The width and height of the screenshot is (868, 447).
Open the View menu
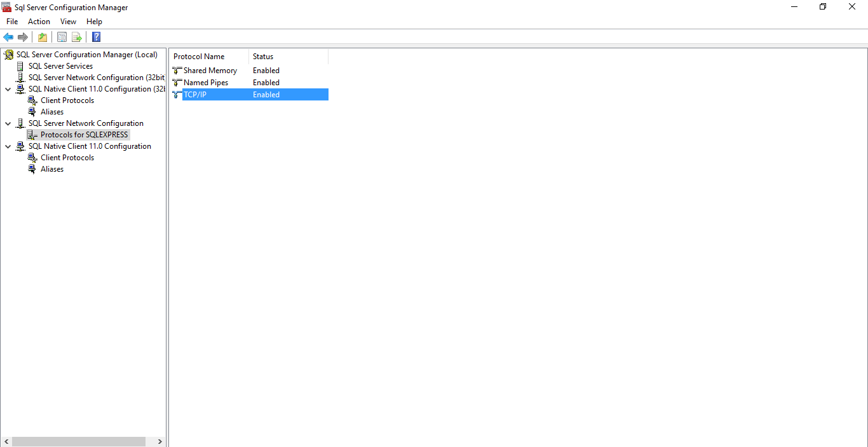pyautogui.click(x=68, y=22)
